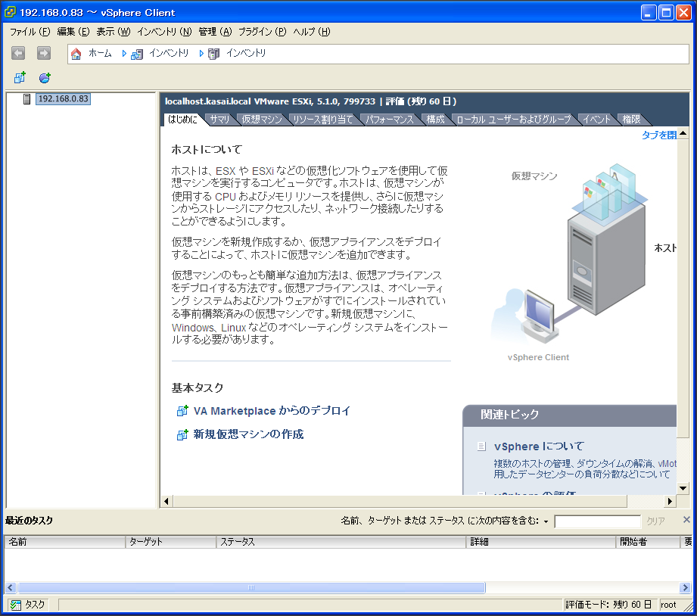
Task: Switch to the パフォーマンス tab
Action: click(x=390, y=120)
